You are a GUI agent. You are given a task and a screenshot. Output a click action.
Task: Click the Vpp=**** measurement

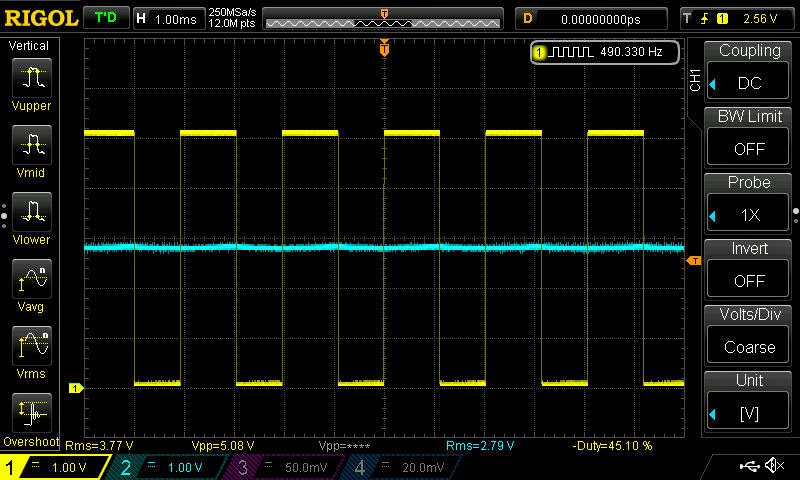click(344, 446)
